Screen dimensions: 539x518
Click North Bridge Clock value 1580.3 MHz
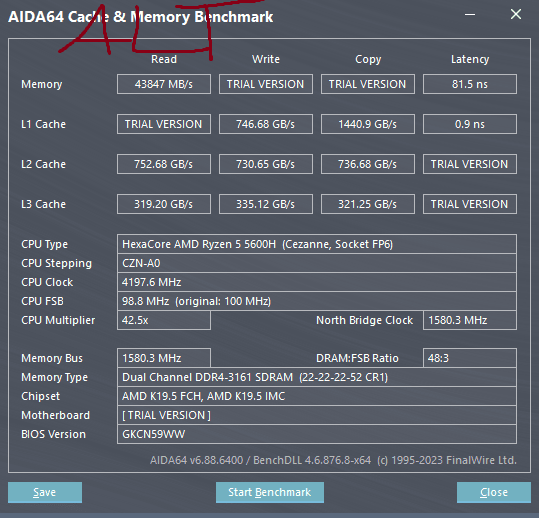pos(470,320)
